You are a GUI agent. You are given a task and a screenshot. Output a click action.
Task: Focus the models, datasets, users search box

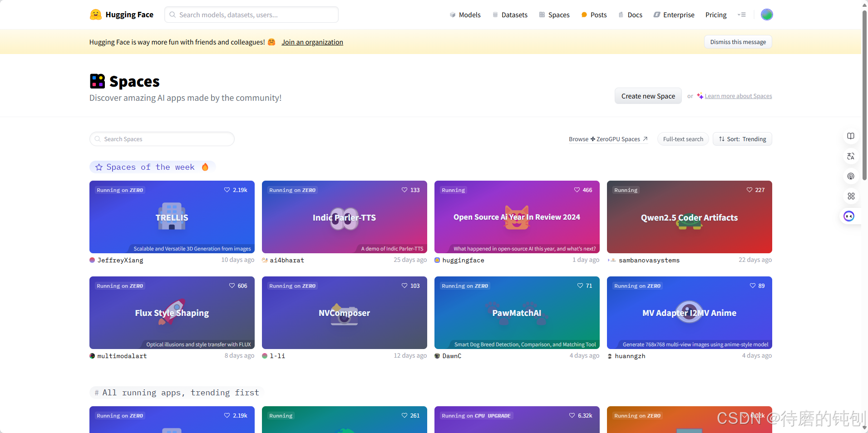tap(252, 15)
